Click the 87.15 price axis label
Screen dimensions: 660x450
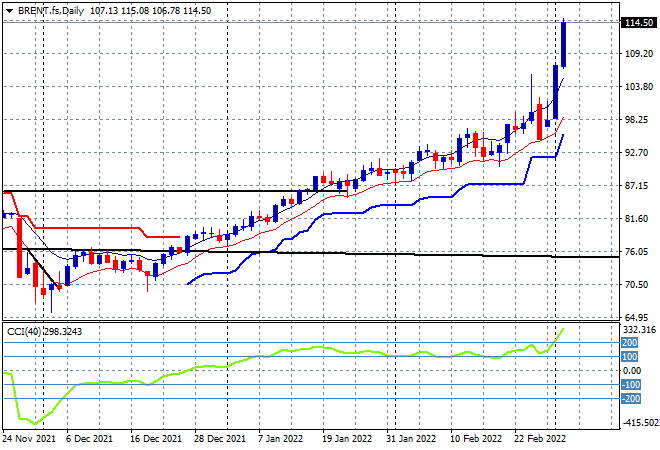click(636, 186)
